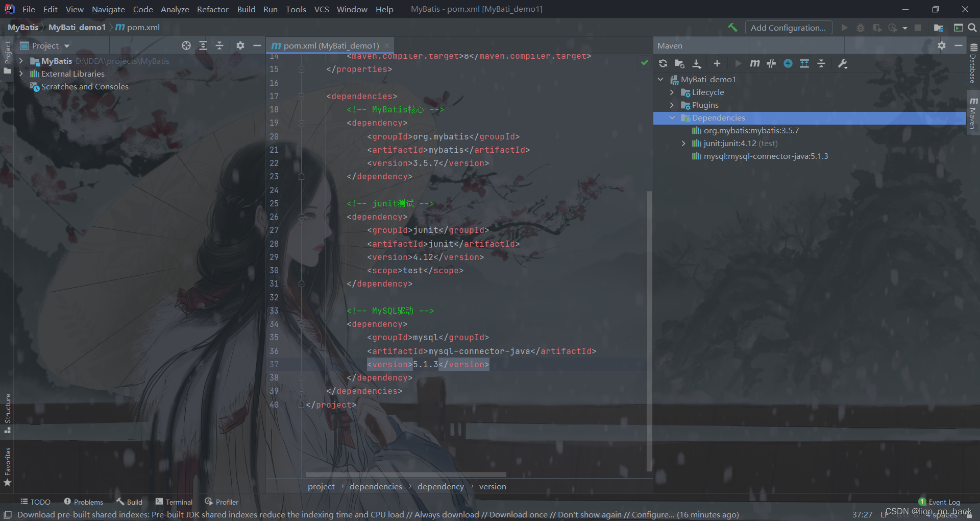Click Add Configuration button
The height and width of the screenshot is (521, 980).
click(789, 28)
